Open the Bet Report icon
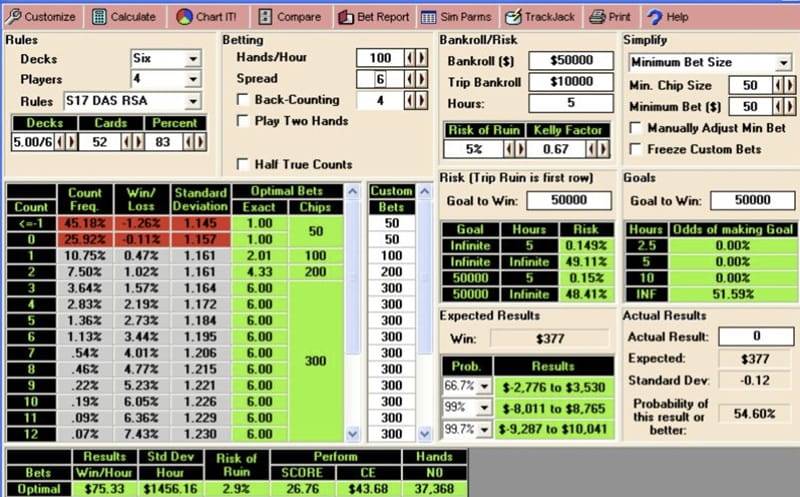 (x=345, y=17)
